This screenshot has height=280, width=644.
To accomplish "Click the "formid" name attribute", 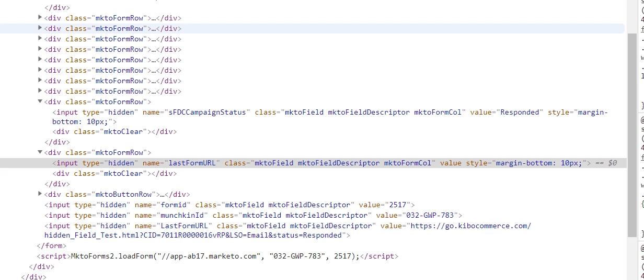I will pyautogui.click(x=174, y=205).
